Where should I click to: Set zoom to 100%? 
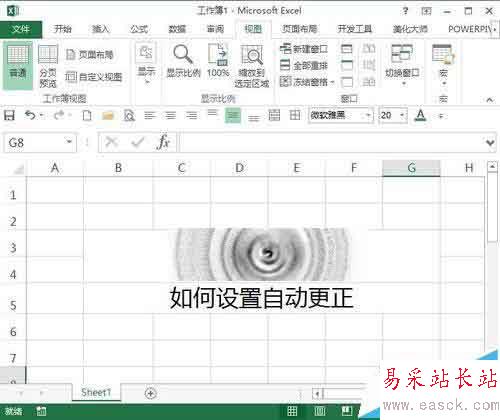[x=218, y=61]
